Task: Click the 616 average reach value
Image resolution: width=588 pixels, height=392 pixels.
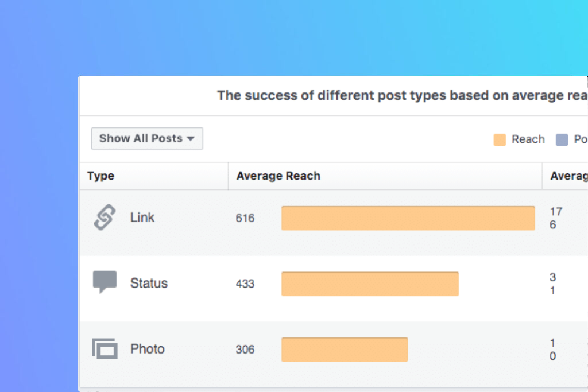Action: (245, 218)
